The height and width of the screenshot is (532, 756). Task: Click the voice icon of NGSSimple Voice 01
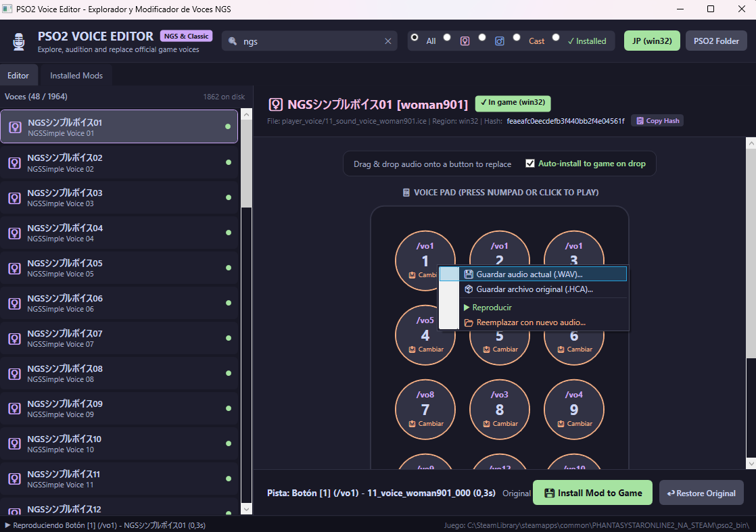pyautogui.click(x=16, y=127)
